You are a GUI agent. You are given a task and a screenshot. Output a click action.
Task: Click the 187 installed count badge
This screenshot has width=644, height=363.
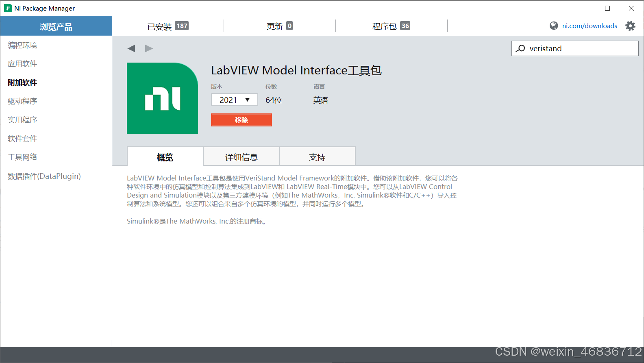(x=182, y=26)
